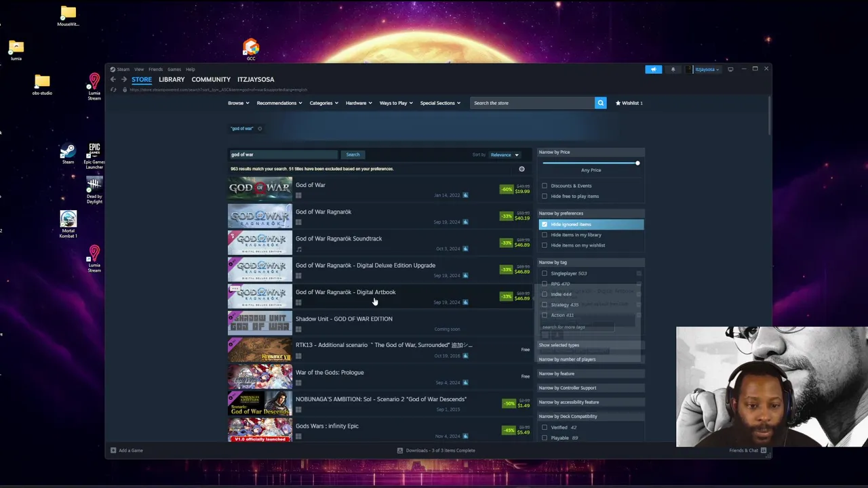Check the Verified Deck compatibility box

pyautogui.click(x=545, y=428)
